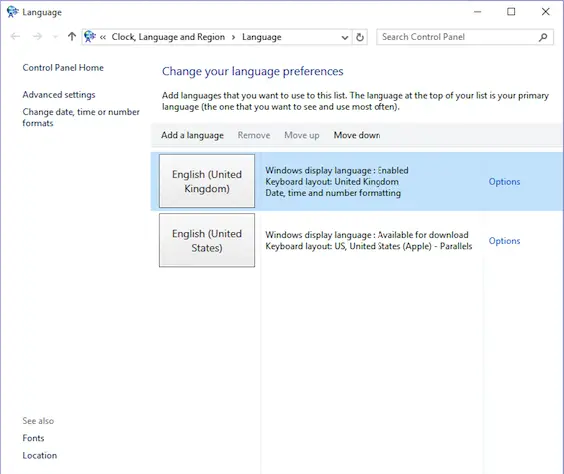Open the recent locations dropdown arrow

(55, 37)
